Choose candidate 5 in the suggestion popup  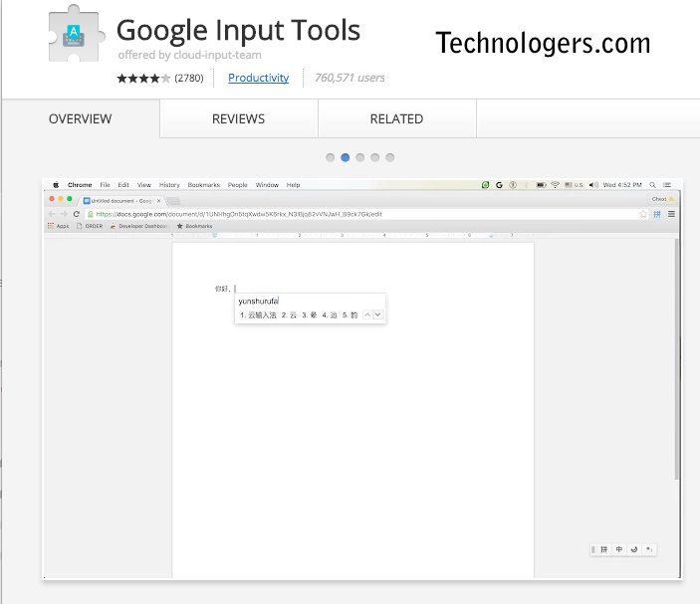point(350,315)
